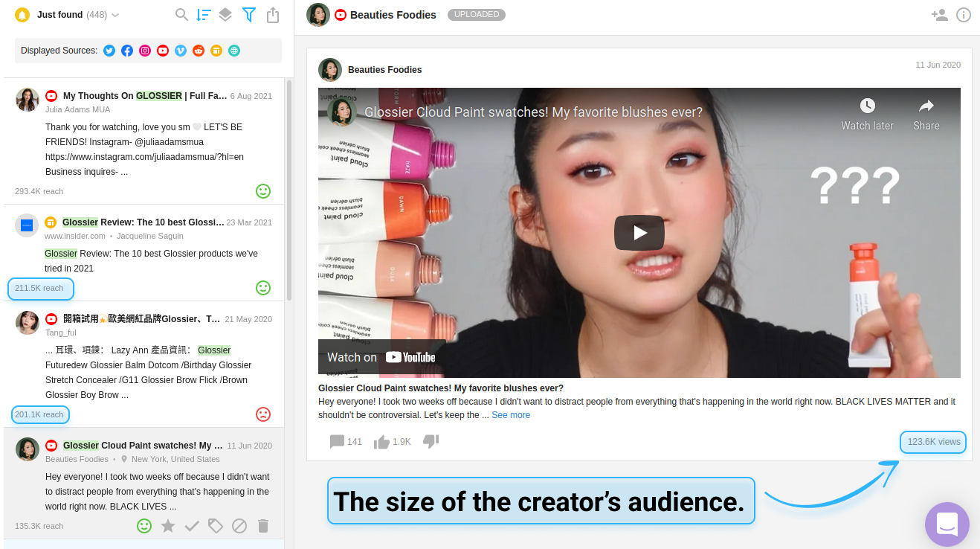Toggle the web globe source filter
Viewport: 980px width, 549px height.
point(234,51)
